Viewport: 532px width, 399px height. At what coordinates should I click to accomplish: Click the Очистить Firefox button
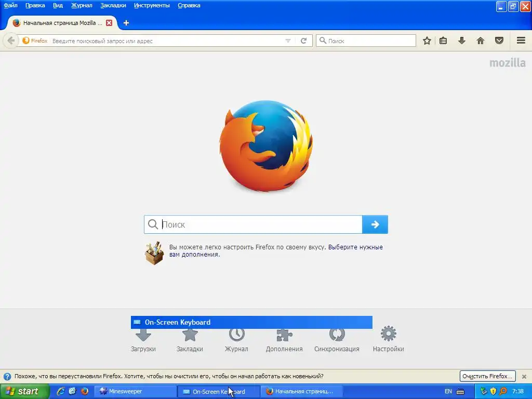pos(487,376)
